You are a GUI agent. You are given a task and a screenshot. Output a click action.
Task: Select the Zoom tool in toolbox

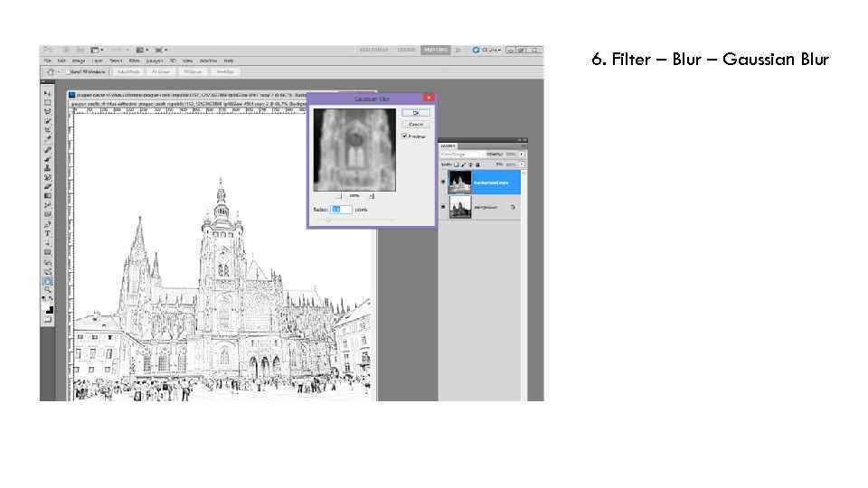click(x=48, y=290)
